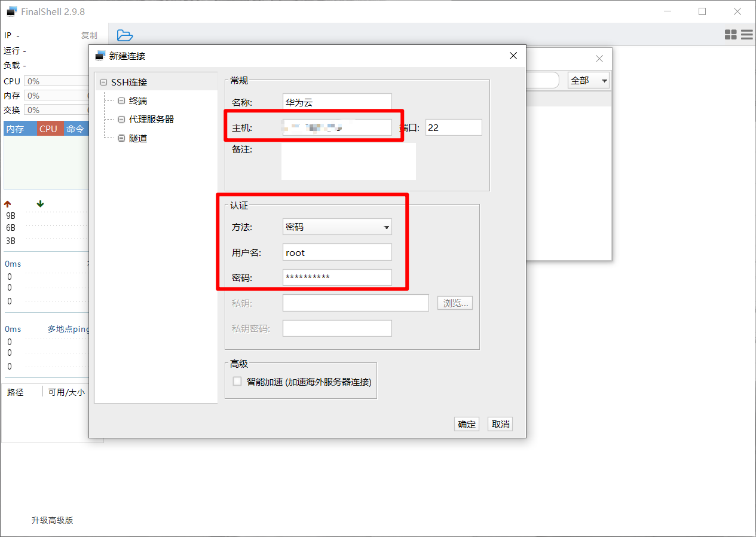Click the 备注 notes text area
Image resolution: width=756 pixels, height=537 pixels.
tap(349, 161)
